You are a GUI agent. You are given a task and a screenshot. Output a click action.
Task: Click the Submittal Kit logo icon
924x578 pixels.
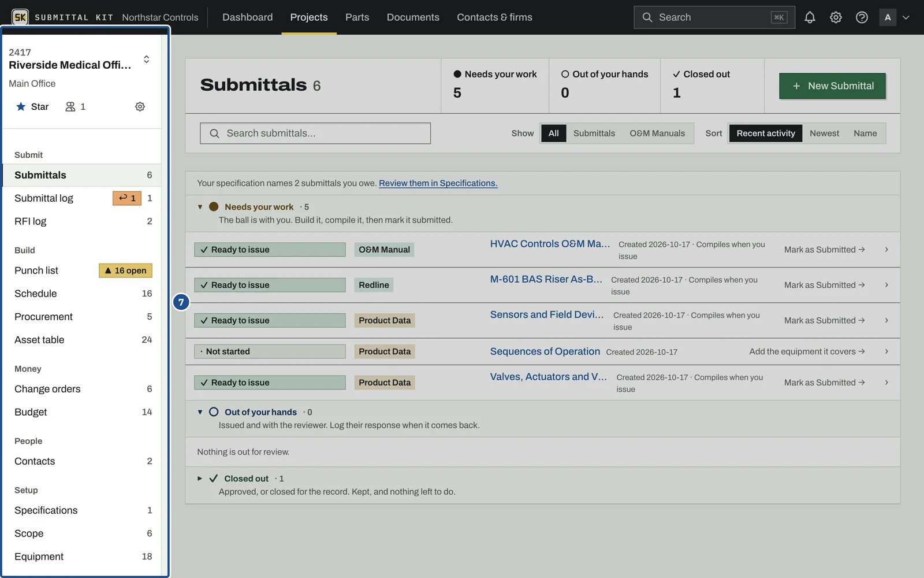20,17
